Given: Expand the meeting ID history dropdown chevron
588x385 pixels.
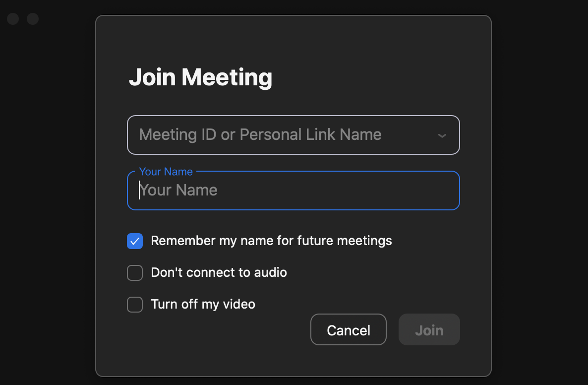Looking at the screenshot, I should (x=442, y=135).
